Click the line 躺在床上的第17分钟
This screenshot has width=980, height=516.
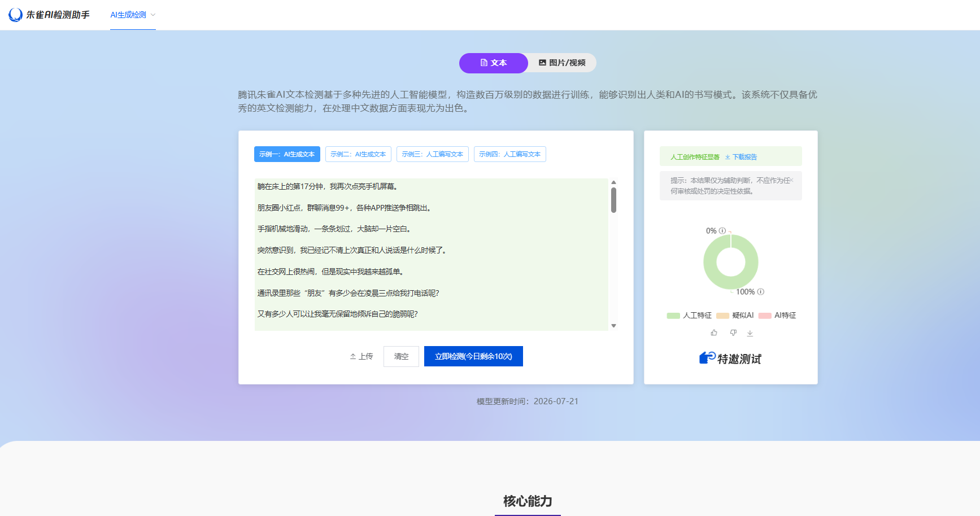pyautogui.click(x=329, y=186)
